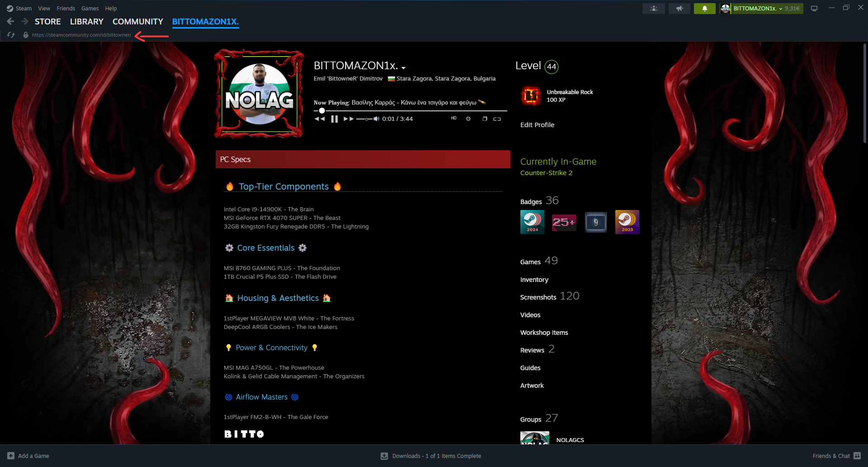Open the Help menu

point(111,8)
